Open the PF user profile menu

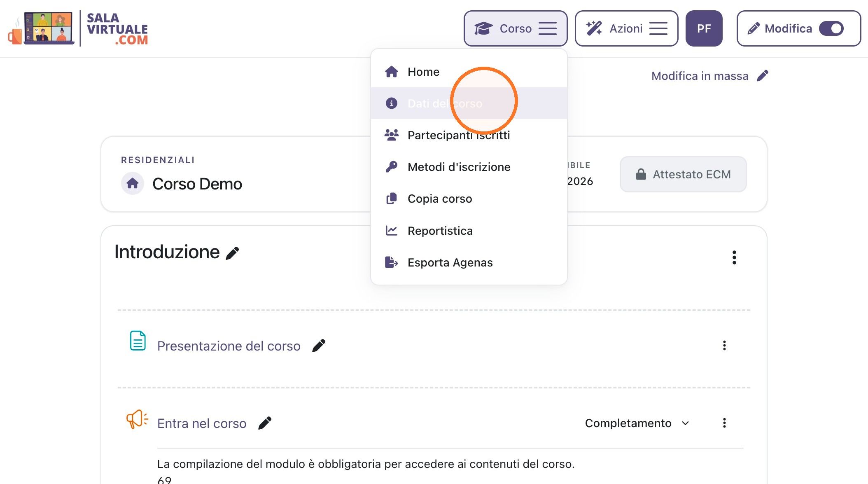[704, 28]
